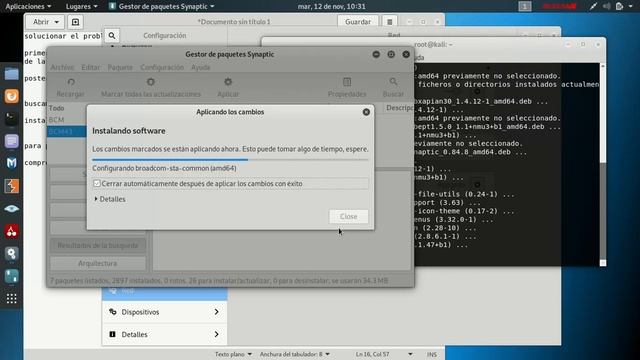Open the teal package manager icon in dock
640x360 pixels.
[11, 276]
